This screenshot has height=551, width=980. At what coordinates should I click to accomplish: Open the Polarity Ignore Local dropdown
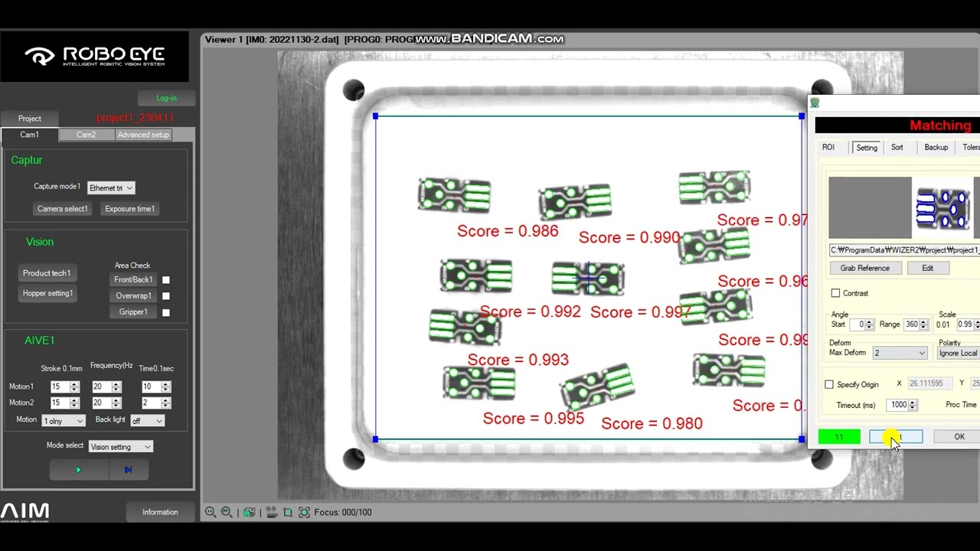[959, 353]
